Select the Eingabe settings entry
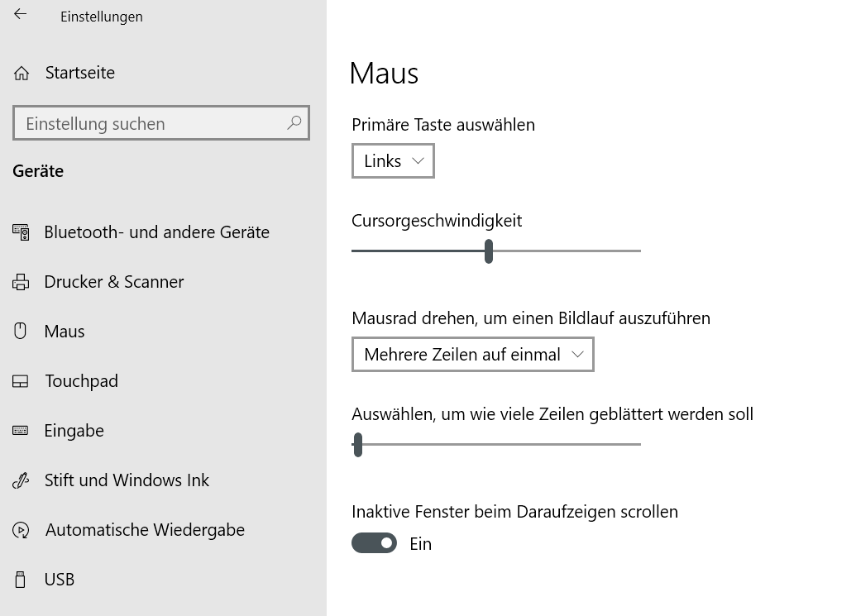The height and width of the screenshot is (616, 856). pyautogui.click(x=74, y=431)
